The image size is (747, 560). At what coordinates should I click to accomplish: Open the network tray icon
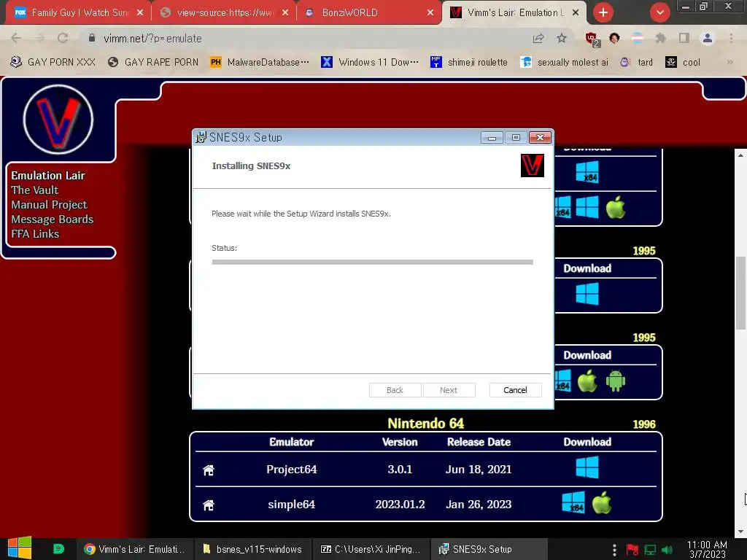[650, 550]
